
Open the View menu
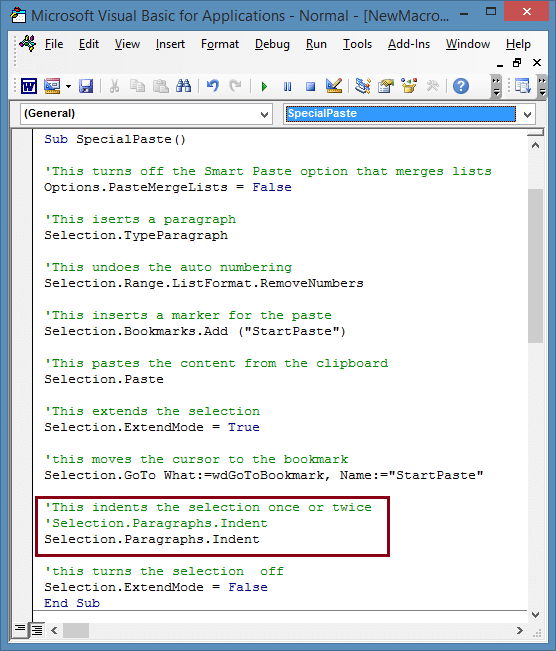[x=127, y=44]
